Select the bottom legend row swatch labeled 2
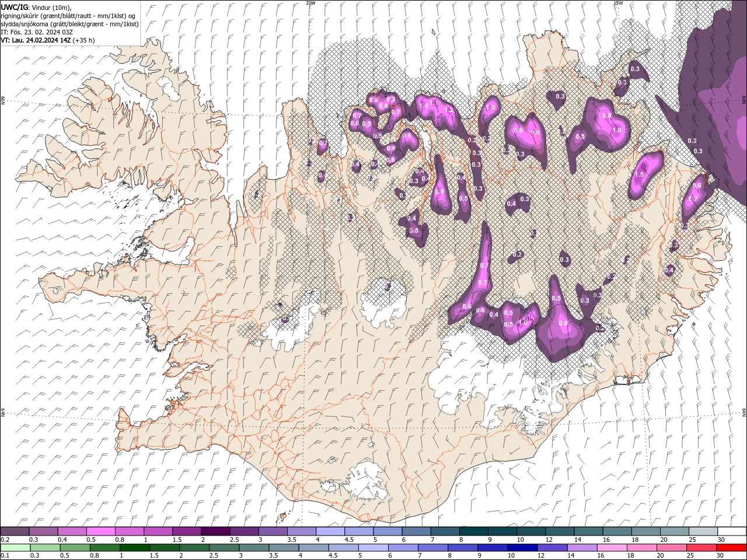This screenshot has height=560, width=747. coord(194,548)
